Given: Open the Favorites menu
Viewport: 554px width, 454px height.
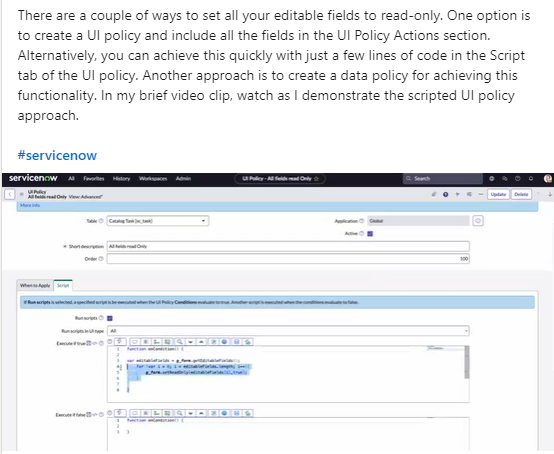Looking at the screenshot, I should tap(94, 178).
